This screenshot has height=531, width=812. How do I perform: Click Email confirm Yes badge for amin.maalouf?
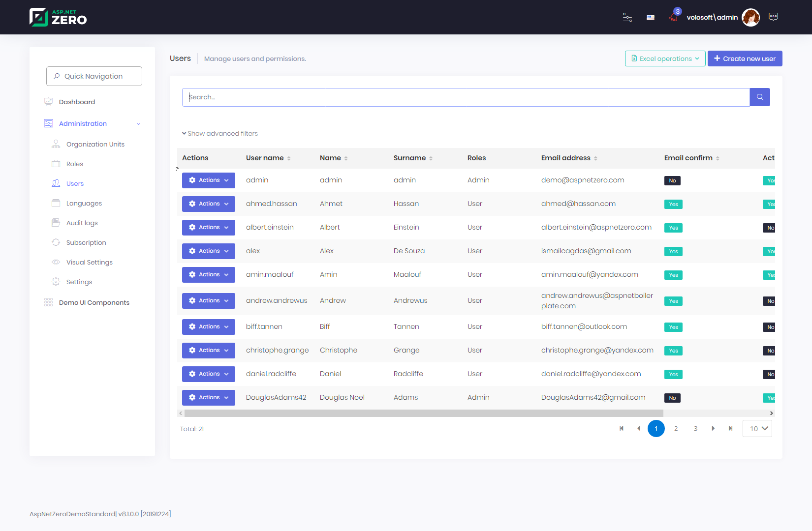pyautogui.click(x=673, y=275)
